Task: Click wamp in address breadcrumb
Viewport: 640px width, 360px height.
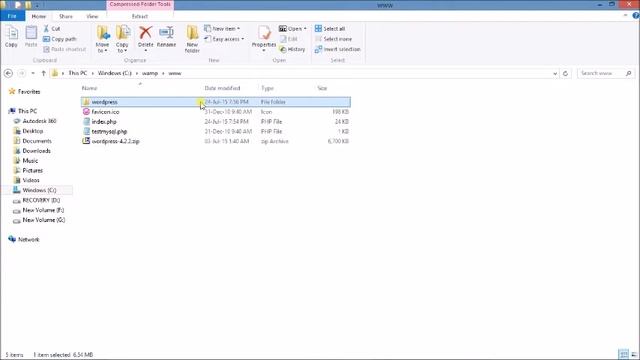Action: click(x=150, y=73)
